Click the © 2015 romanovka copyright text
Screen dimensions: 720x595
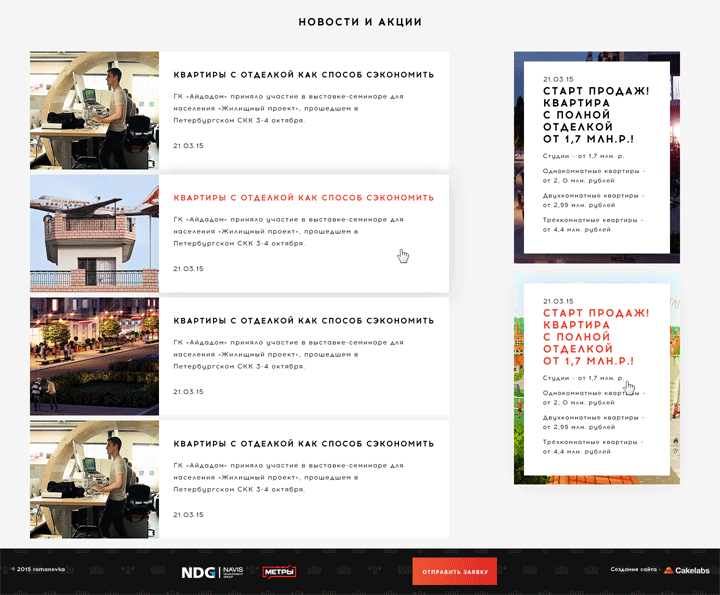[38, 570]
